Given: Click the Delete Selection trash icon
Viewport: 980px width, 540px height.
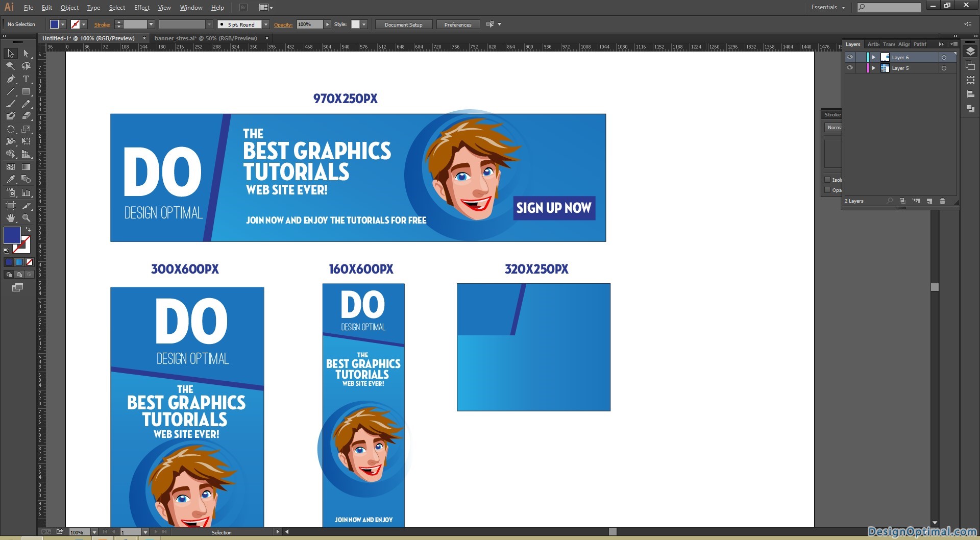Looking at the screenshot, I should pyautogui.click(x=942, y=201).
